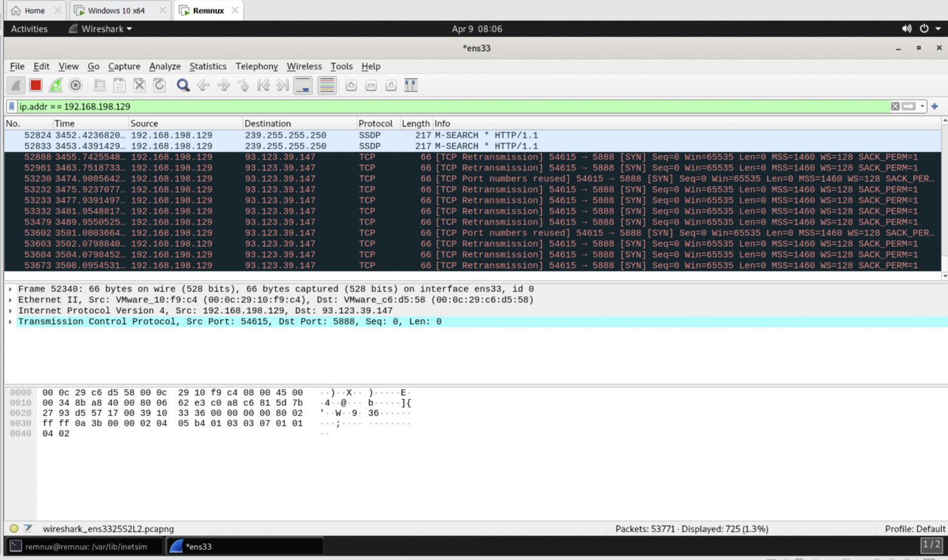The image size is (948, 560).
Task: Expand Internet Protocol Version 4 details
Action: 10,311
